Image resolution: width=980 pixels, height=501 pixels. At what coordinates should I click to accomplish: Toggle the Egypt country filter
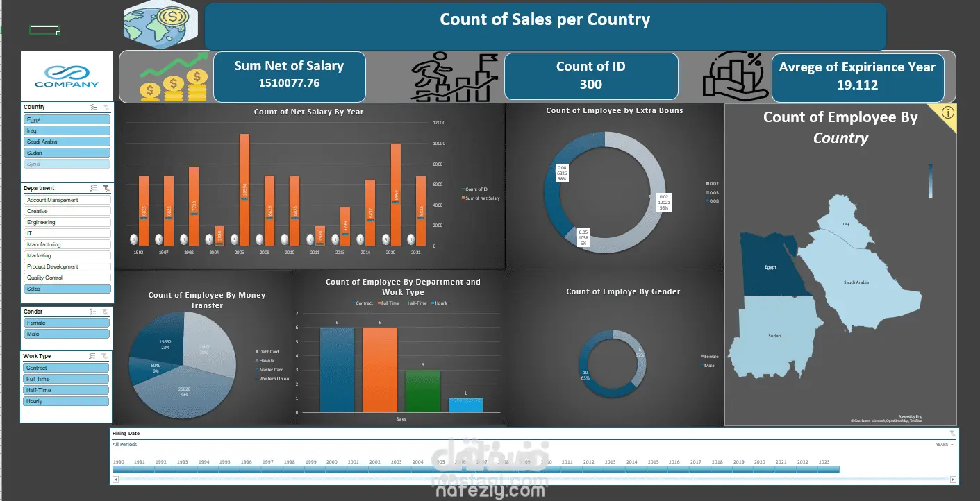pyautogui.click(x=67, y=119)
